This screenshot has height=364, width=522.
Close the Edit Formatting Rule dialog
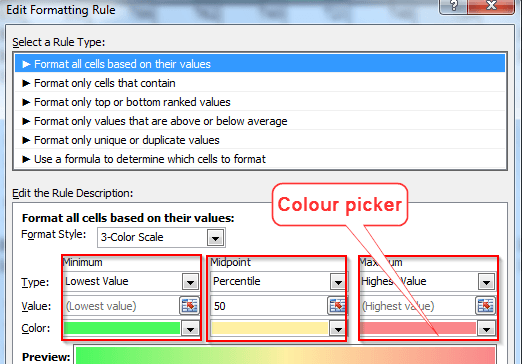(x=491, y=6)
